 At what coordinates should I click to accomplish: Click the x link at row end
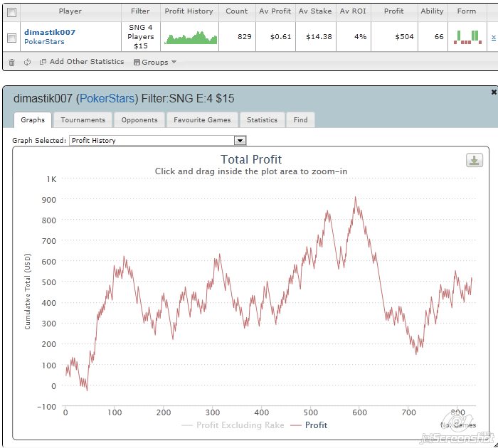click(x=494, y=37)
